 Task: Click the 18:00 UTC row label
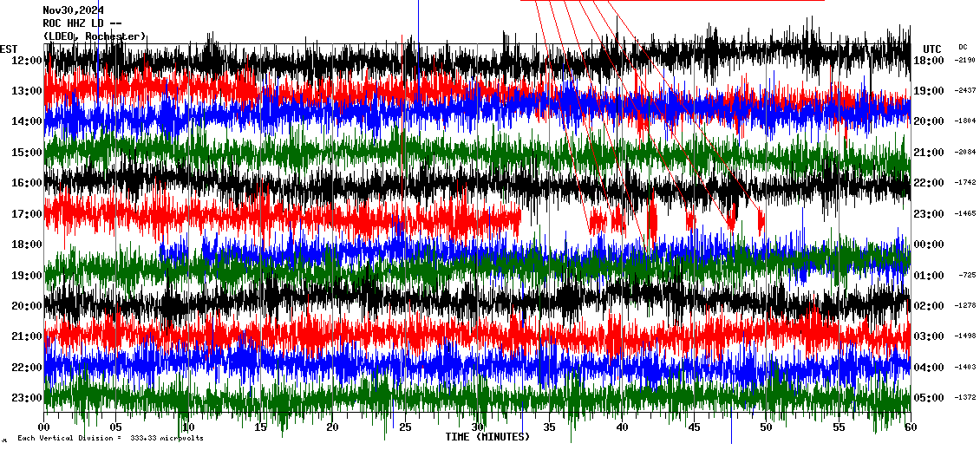[929, 61]
